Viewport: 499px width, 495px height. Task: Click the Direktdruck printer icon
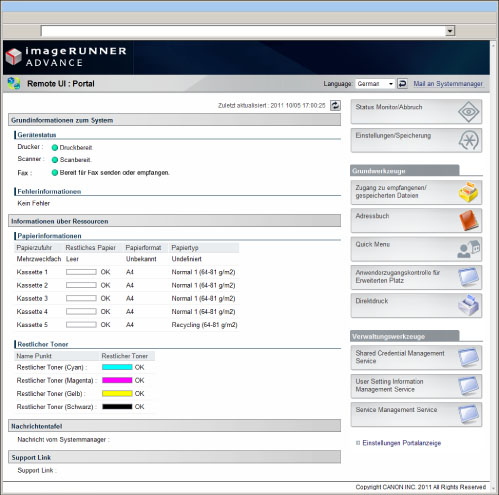[468, 305]
